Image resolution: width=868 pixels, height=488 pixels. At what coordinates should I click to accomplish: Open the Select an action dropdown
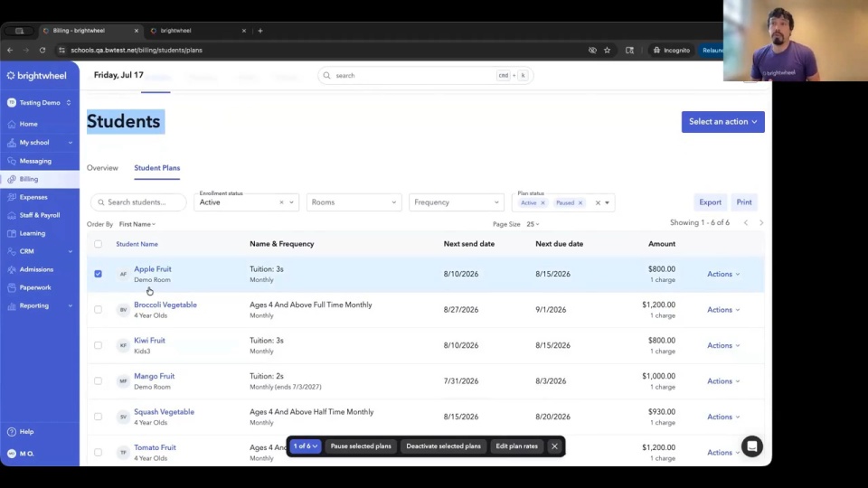point(723,122)
